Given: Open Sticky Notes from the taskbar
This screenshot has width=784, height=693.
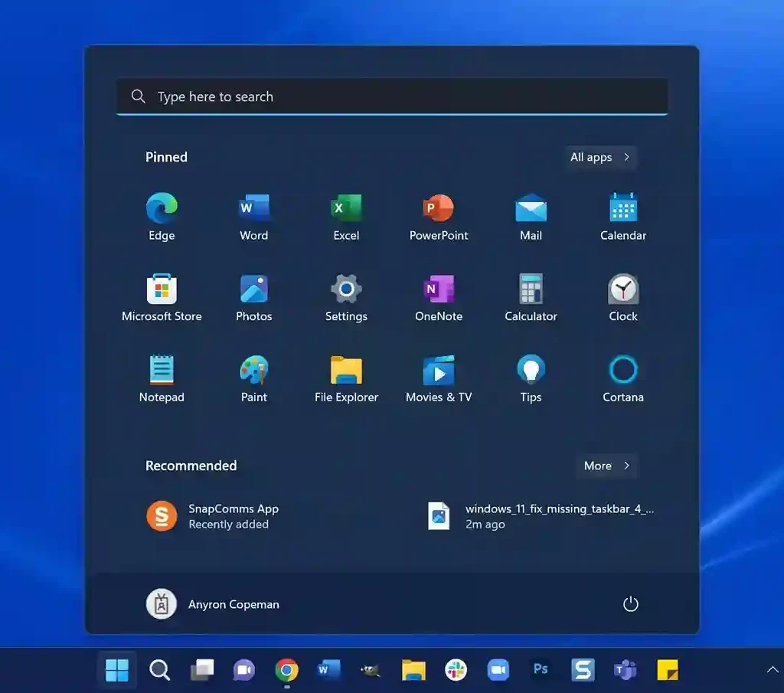Looking at the screenshot, I should (x=668, y=669).
